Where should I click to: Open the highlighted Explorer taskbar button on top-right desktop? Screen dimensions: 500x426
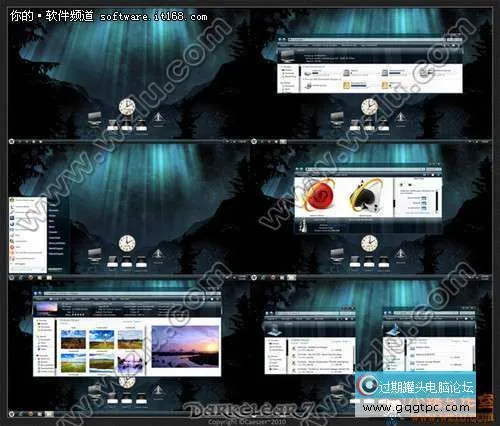click(x=283, y=141)
